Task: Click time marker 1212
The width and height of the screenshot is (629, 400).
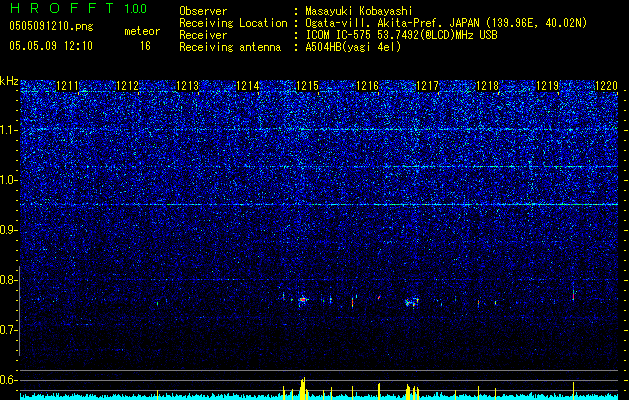Action: (127, 86)
